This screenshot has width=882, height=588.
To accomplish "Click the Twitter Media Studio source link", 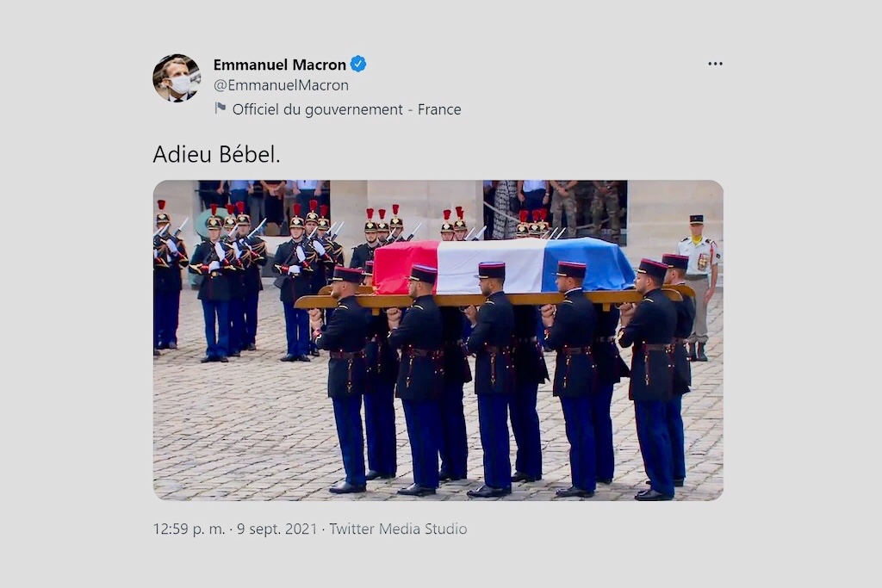I will click(x=398, y=529).
